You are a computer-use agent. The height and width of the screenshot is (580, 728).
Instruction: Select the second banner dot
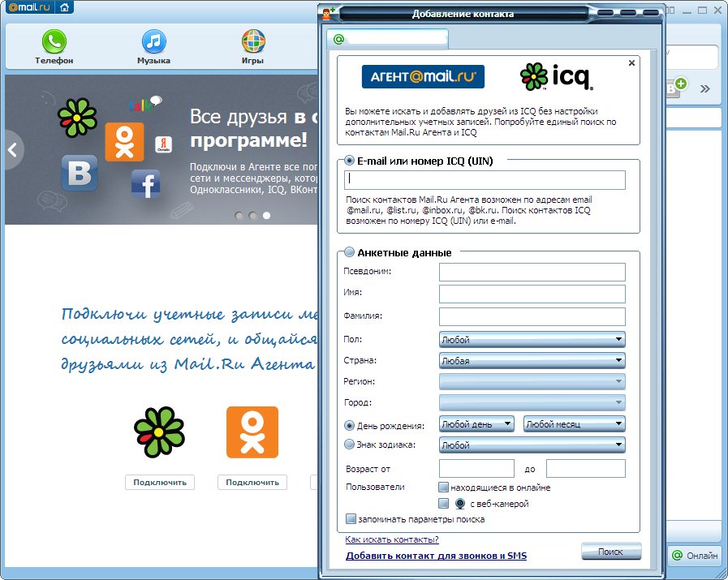pyautogui.click(x=252, y=216)
